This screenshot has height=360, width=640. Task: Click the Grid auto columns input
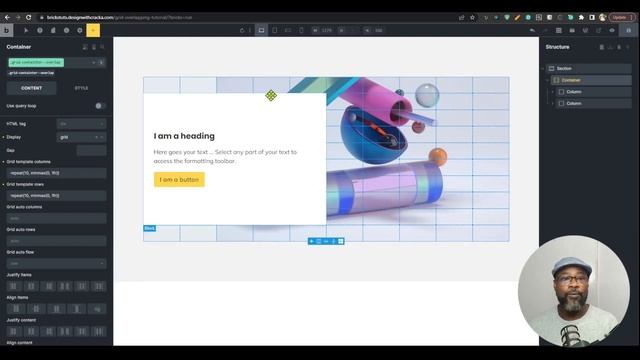[x=56, y=218]
